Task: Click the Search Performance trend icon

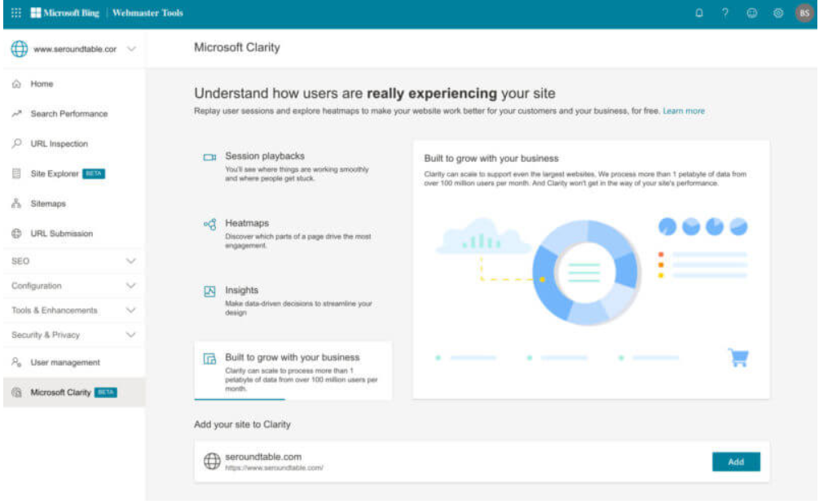Action: [x=17, y=113]
